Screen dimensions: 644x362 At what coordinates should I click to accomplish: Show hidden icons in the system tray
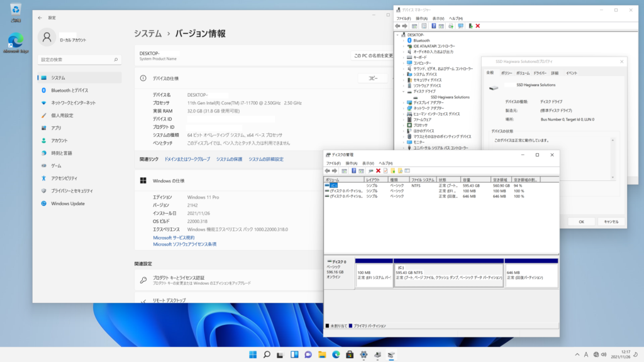[x=577, y=354]
